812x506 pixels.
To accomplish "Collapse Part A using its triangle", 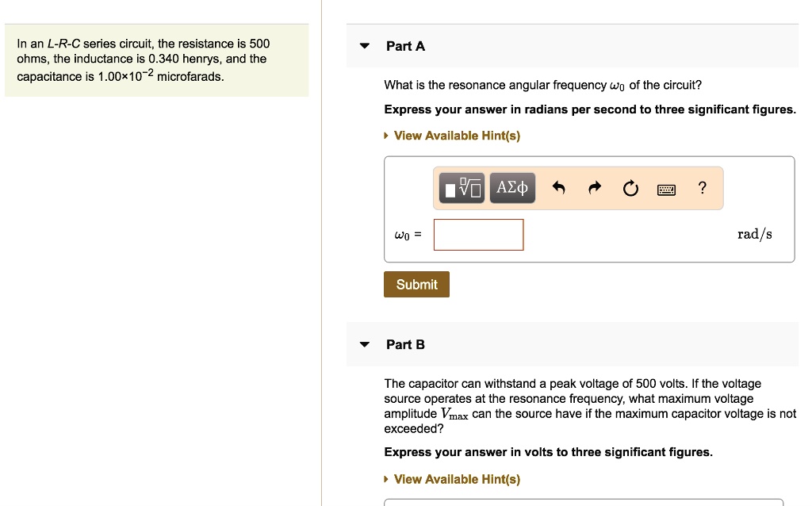I will click(x=364, y=46).
